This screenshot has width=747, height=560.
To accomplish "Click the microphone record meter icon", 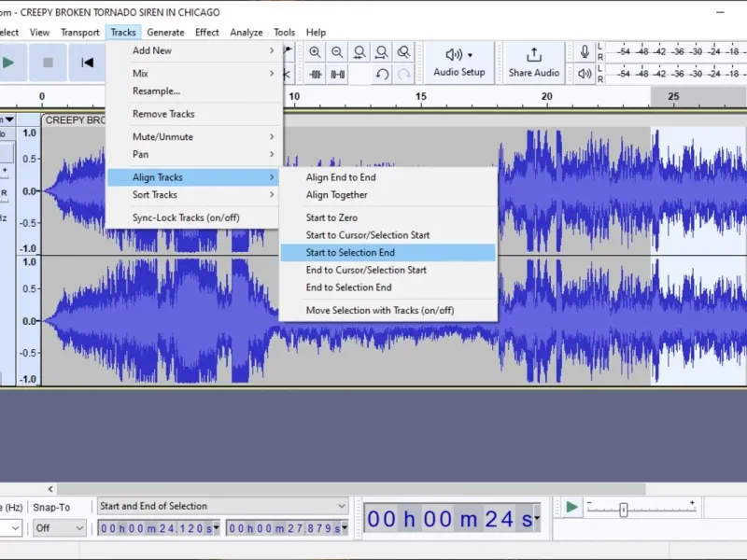I will [x=585, y=51].
